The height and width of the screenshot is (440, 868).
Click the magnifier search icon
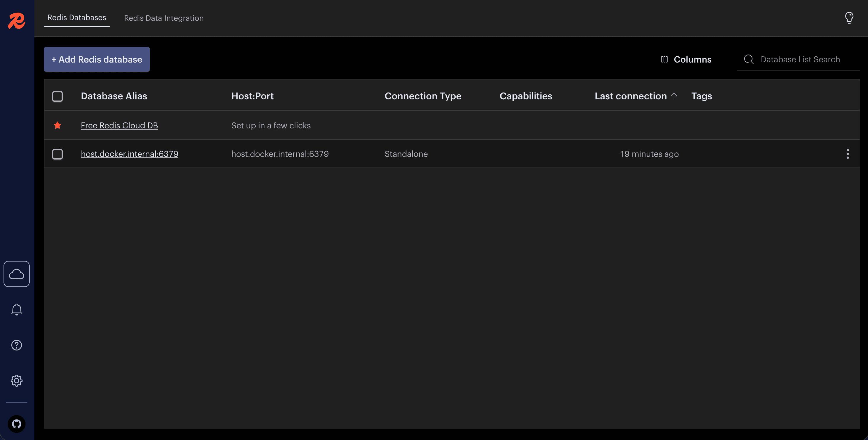[x=748, y=59]
